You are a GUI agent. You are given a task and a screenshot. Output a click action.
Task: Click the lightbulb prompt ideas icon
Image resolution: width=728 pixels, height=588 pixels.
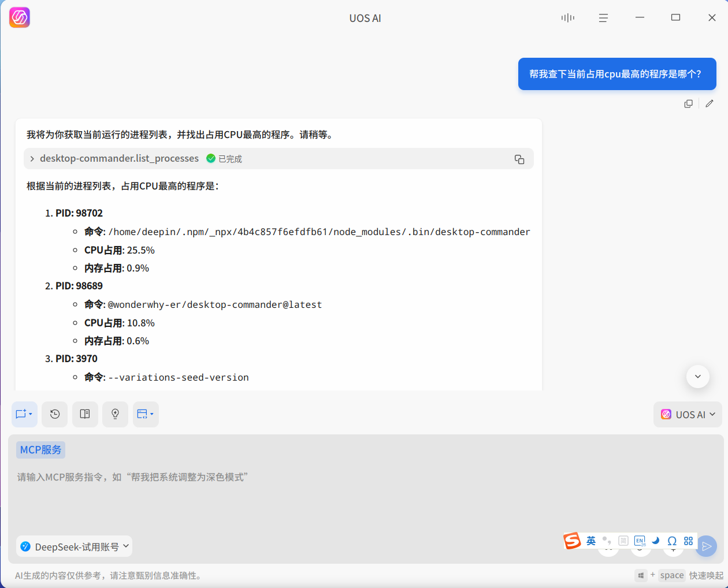115,414
